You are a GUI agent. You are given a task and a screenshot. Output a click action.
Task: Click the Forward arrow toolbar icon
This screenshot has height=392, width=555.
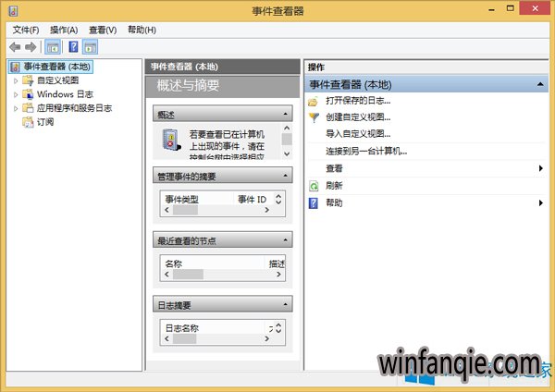click(x=31, y=47)
